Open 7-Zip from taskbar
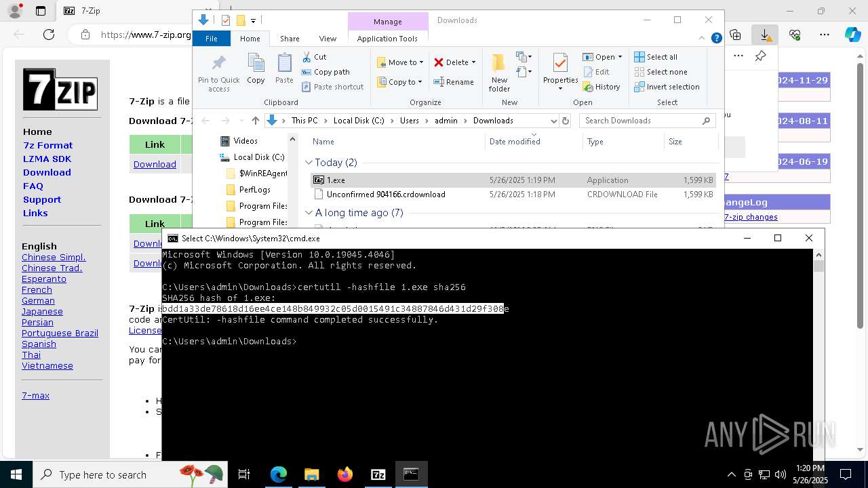The height and width of the screenshot is (488, 868). 378,474
